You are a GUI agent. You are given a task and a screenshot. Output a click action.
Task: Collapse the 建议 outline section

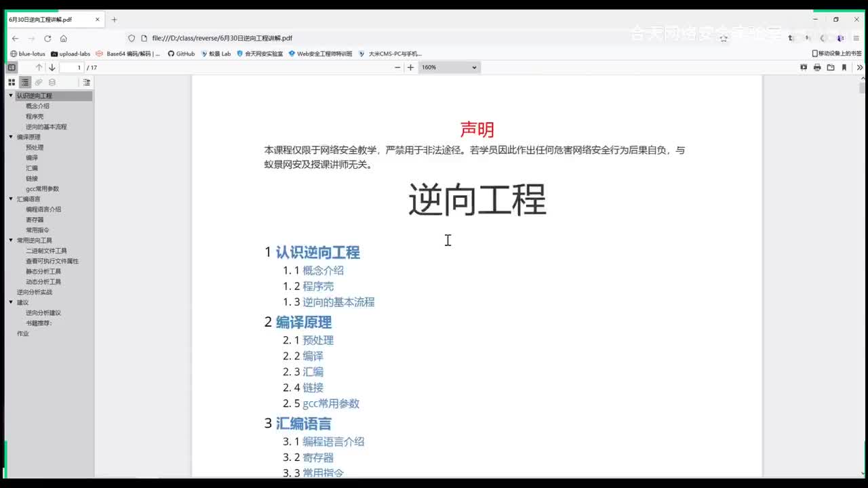pos(11,302)
